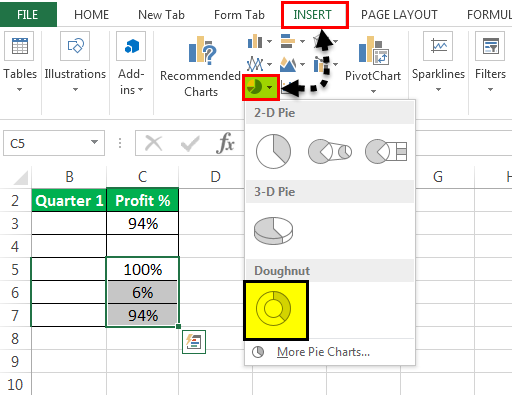
Task: Select column D header
Action: pyautogui.click(x=216, y=177)
